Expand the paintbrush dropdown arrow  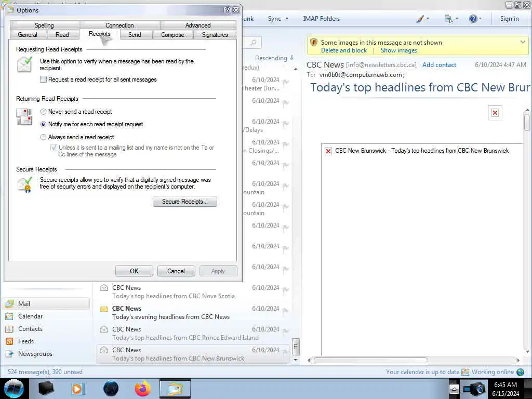point(428,19)
